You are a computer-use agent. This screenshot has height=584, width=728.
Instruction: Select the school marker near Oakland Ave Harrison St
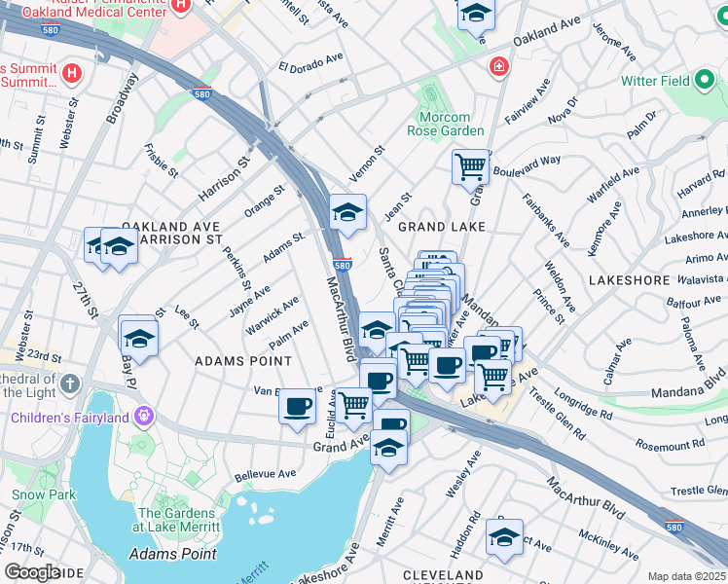[x=120, y=250]
